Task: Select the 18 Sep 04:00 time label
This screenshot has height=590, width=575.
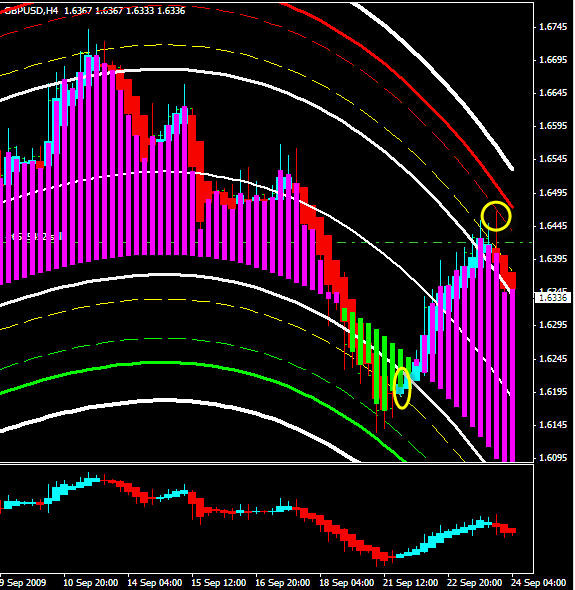Action: [347, 582]
